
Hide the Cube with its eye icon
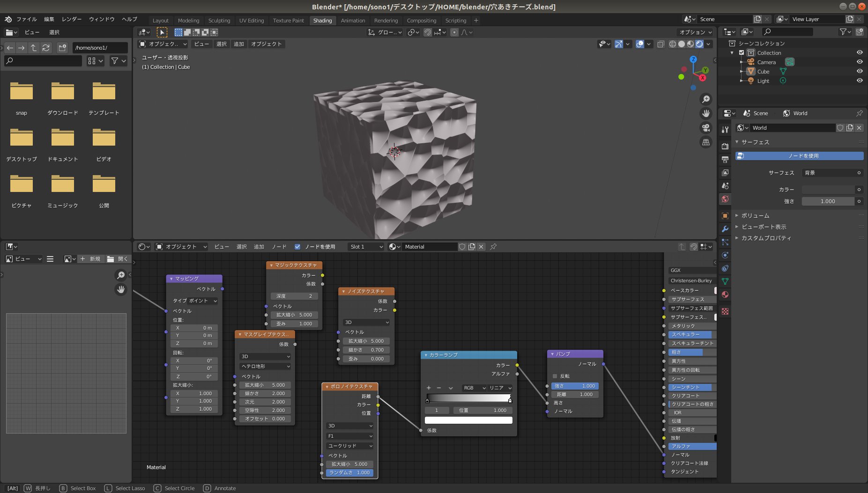click(860, 72)
